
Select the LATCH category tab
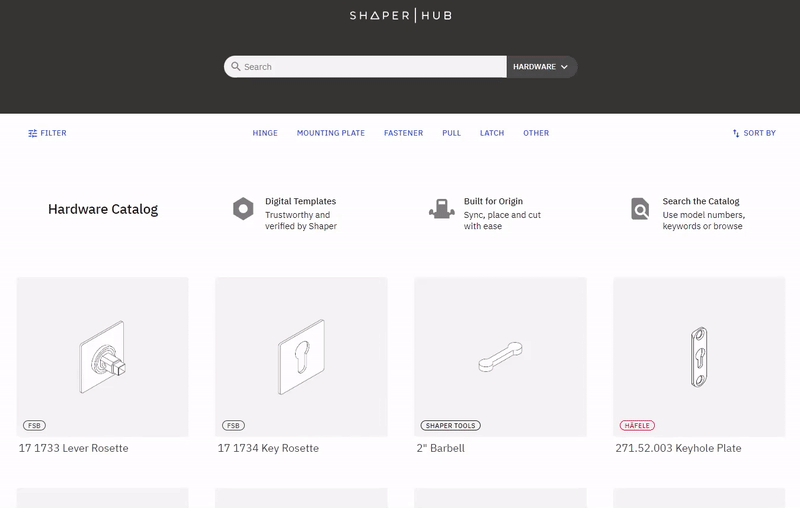point(492,133)
